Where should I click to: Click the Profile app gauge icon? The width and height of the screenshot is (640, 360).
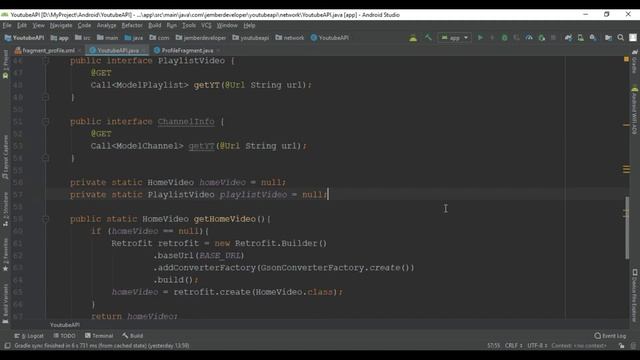[x=529, y=38]
